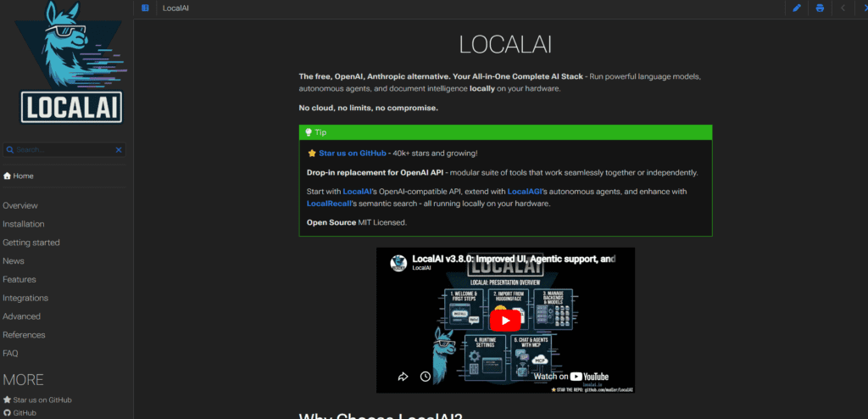Viewport: 868px width, 419px height.
Task: Focus the sidebar Search input
Action: tap(64, 149)
